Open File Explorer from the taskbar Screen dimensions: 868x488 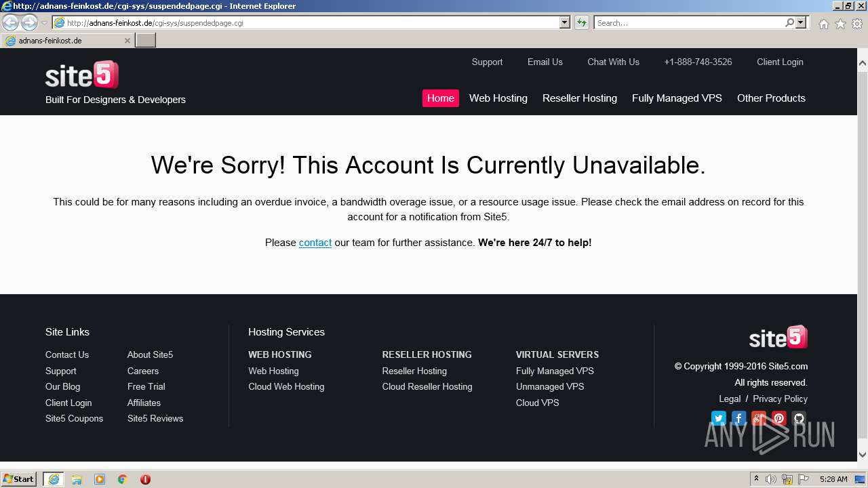[x=77, y=479]
